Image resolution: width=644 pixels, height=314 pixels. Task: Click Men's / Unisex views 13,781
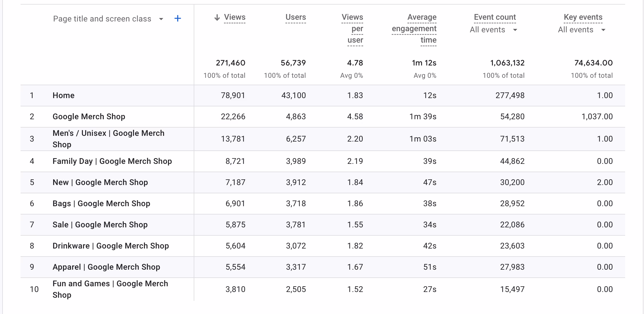[233, 139]
